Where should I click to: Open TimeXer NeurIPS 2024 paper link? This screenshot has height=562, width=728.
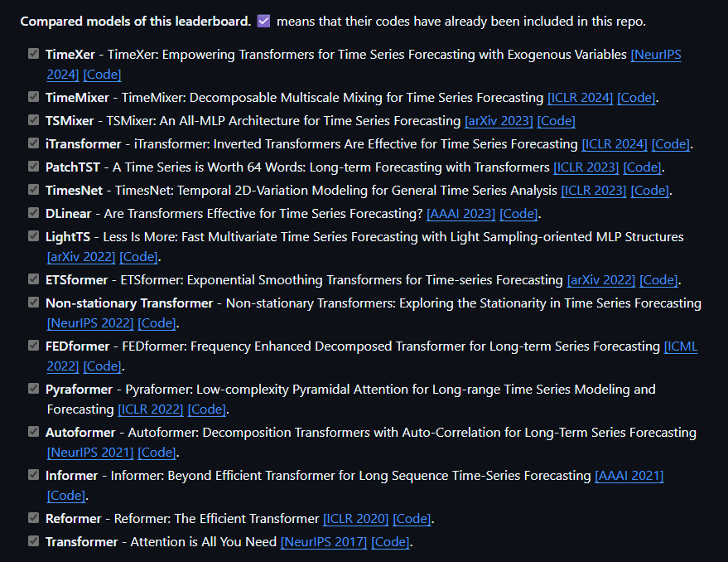pyautogui.click(x=655, y=55)
